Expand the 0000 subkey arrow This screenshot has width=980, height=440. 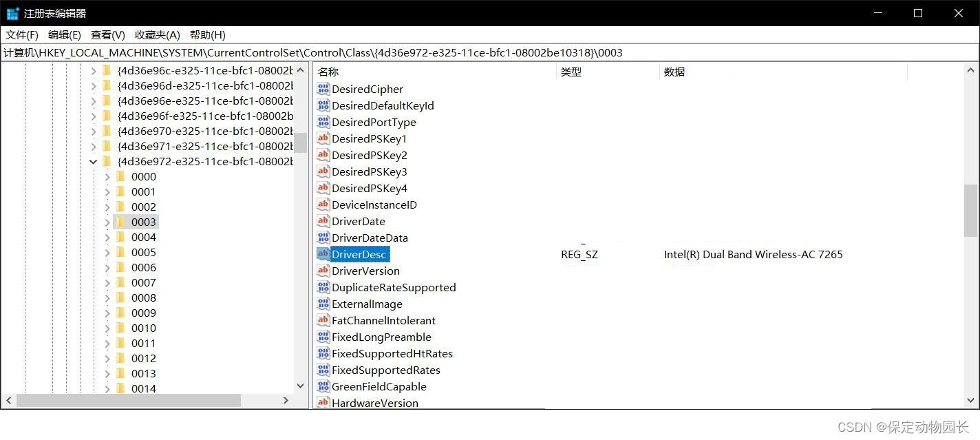[107, 176]
